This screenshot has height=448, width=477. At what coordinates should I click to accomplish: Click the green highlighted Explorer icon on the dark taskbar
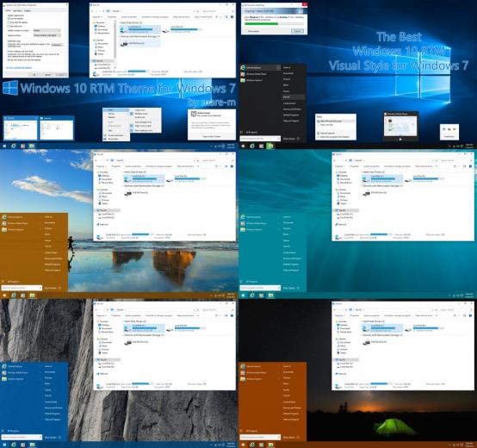269,146
